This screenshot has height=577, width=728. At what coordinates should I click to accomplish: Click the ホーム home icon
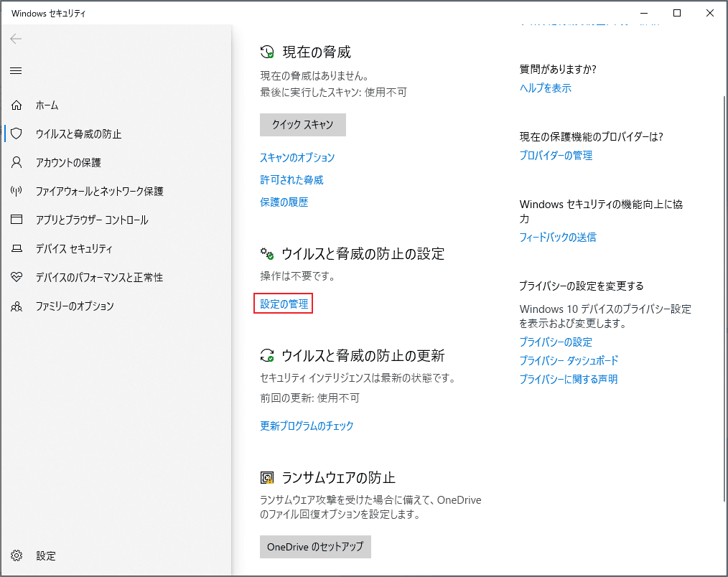point(17,105)
